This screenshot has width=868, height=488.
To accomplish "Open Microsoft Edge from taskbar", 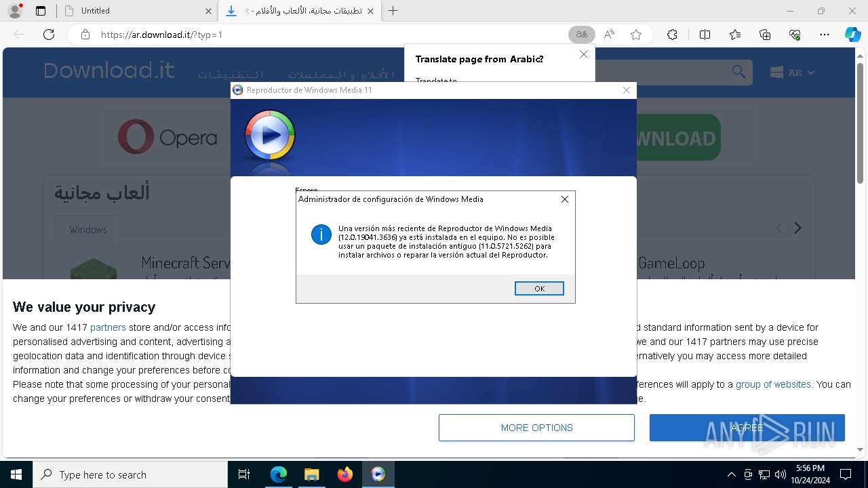I will click(279, 474).
